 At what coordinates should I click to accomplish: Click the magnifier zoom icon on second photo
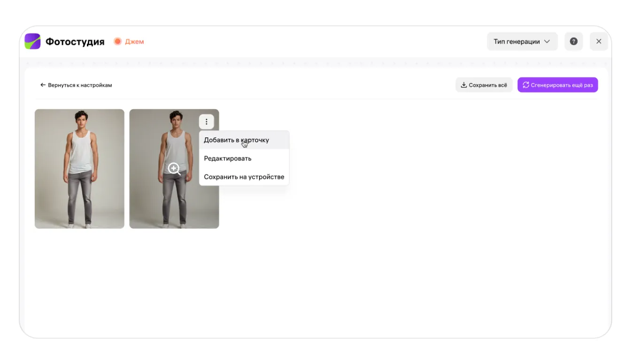coord(174,169)
